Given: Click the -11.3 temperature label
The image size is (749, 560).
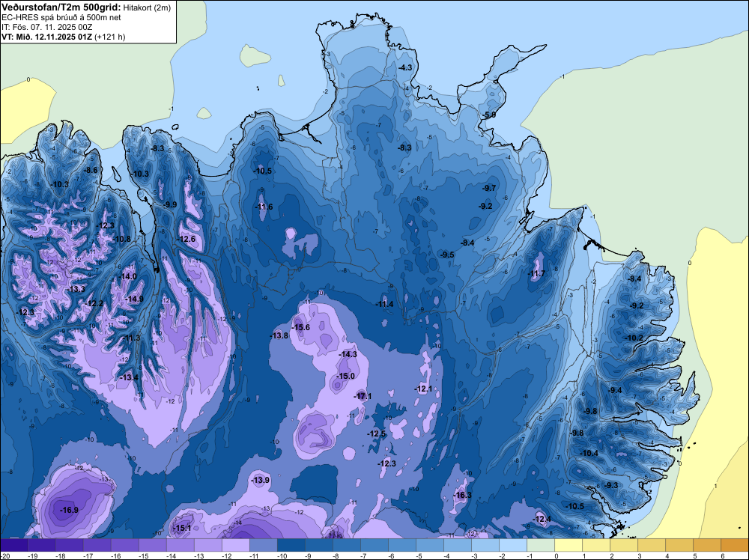Looking at the screenshot, I should coord(131,338).
